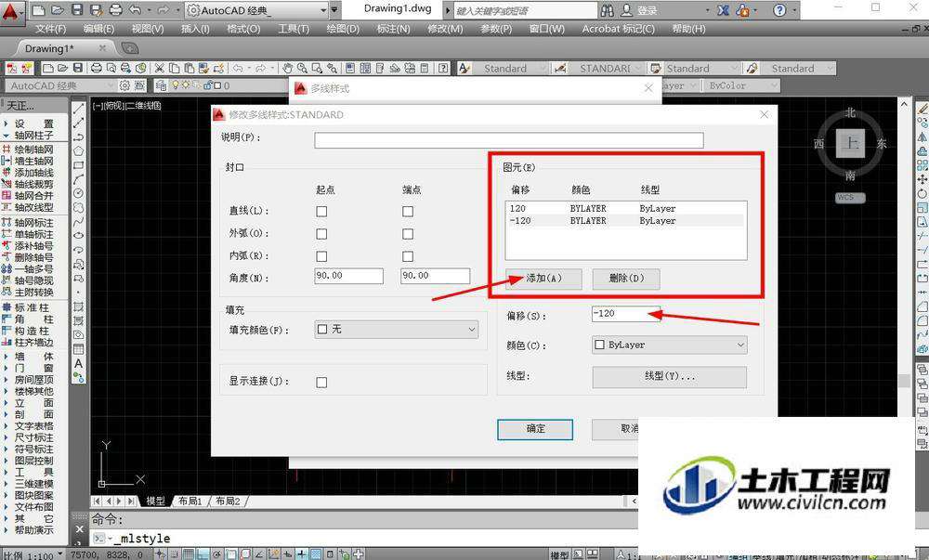The image size is (929, 560).
Task: Click the 说明(P) description input field
Action: (509, 140)
